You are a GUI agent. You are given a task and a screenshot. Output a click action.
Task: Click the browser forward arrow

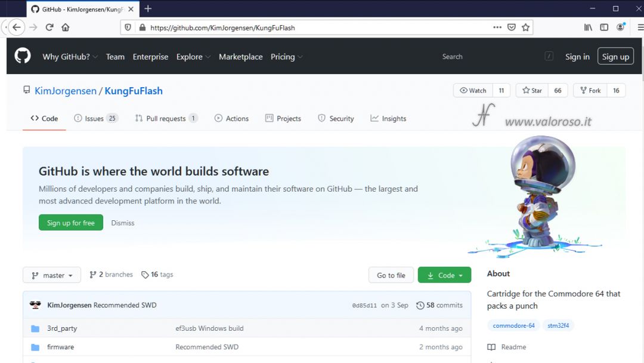tap(33, 27)
